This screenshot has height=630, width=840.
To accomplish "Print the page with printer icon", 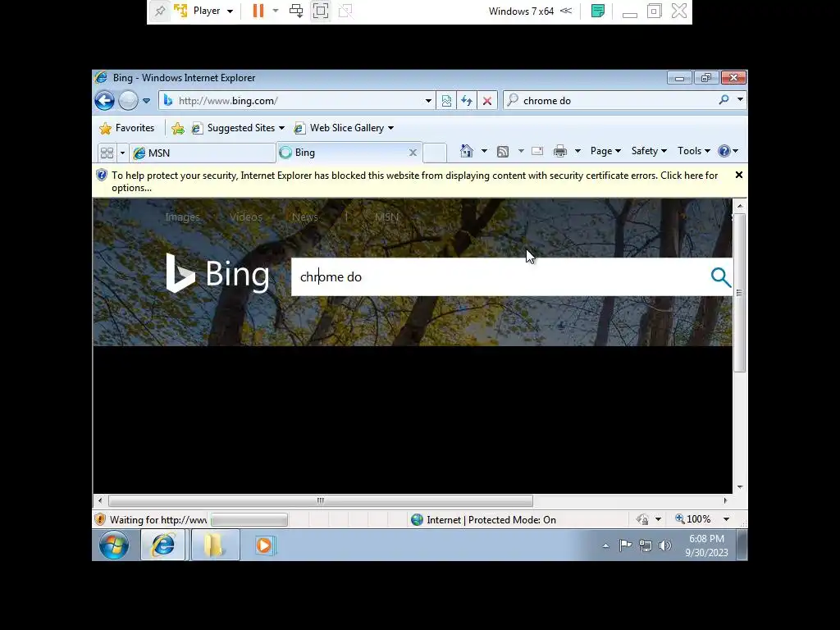I will coord(560,151).
